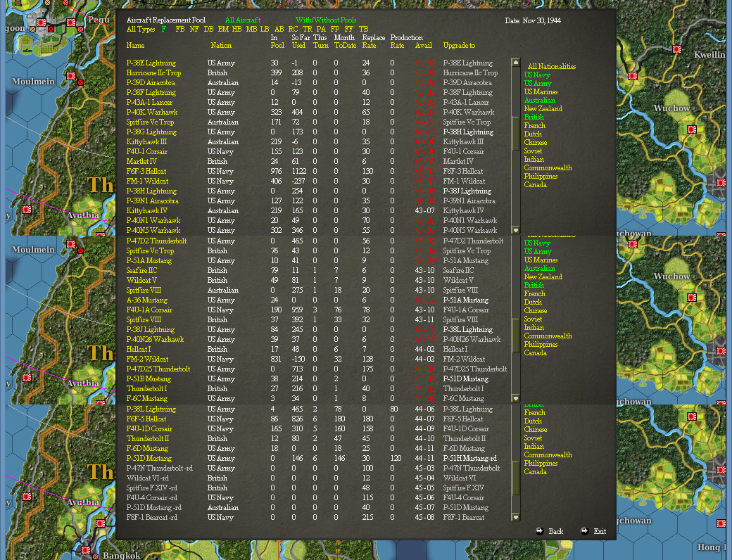Open FM-2 Wildcat in Name column

point(148,359)
